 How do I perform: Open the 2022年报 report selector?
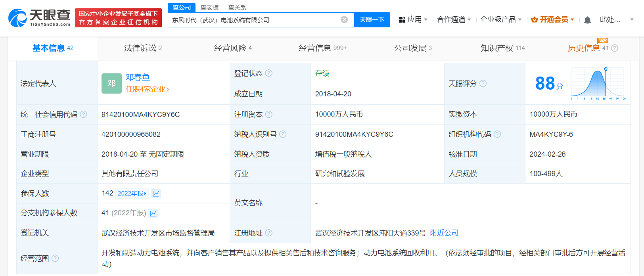coord(132,194)
